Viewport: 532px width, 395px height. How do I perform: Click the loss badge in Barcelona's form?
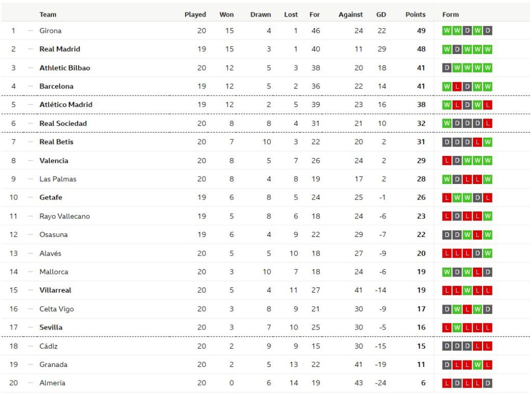[x=457, y=86]
